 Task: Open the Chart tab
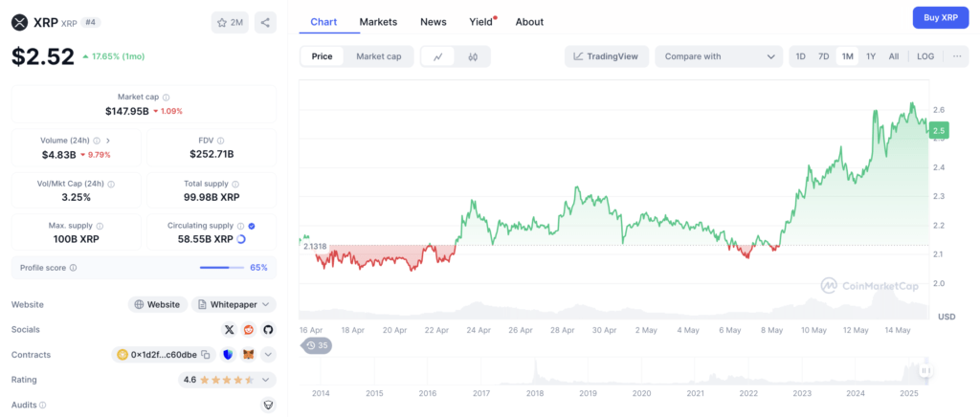323,22
